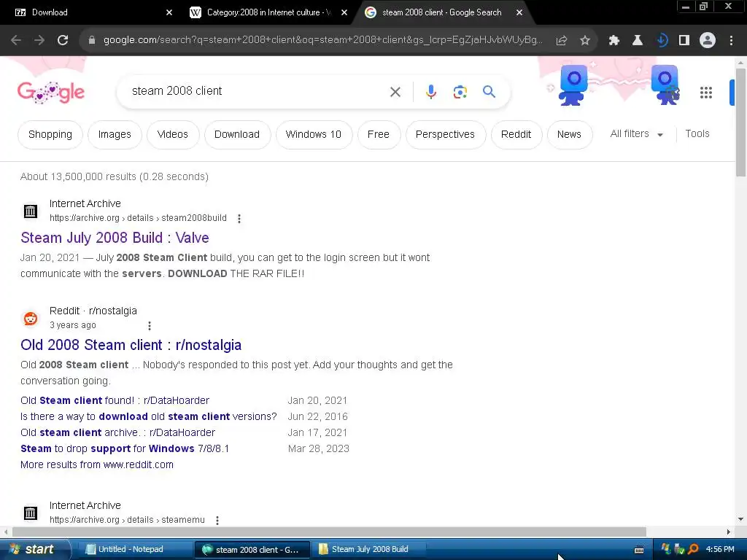Switch to the Category:2008 in Internet culture tab
Image resolution: width=747 pixels, height=560 pixels.
(x=268, y=12)
